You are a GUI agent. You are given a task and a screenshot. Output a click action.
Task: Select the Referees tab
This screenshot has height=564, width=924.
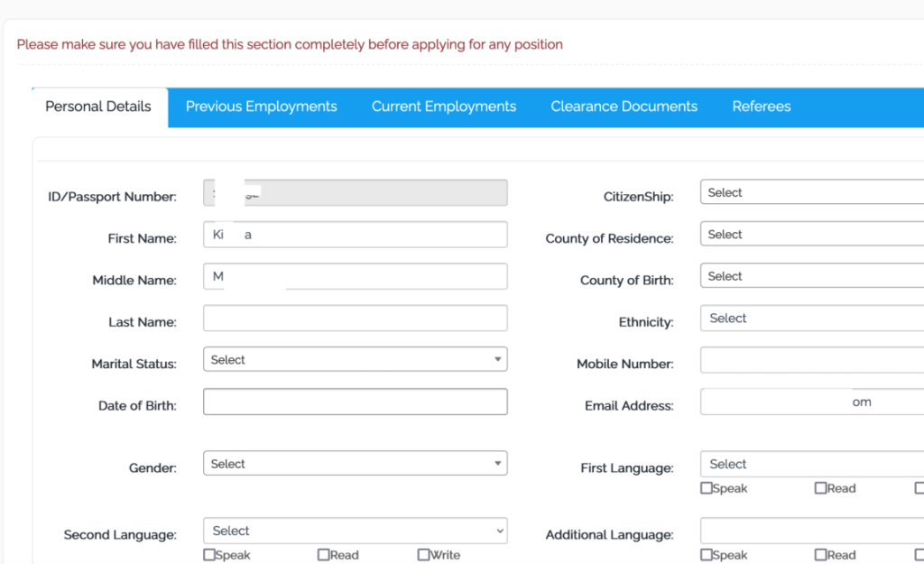[761, 106]
